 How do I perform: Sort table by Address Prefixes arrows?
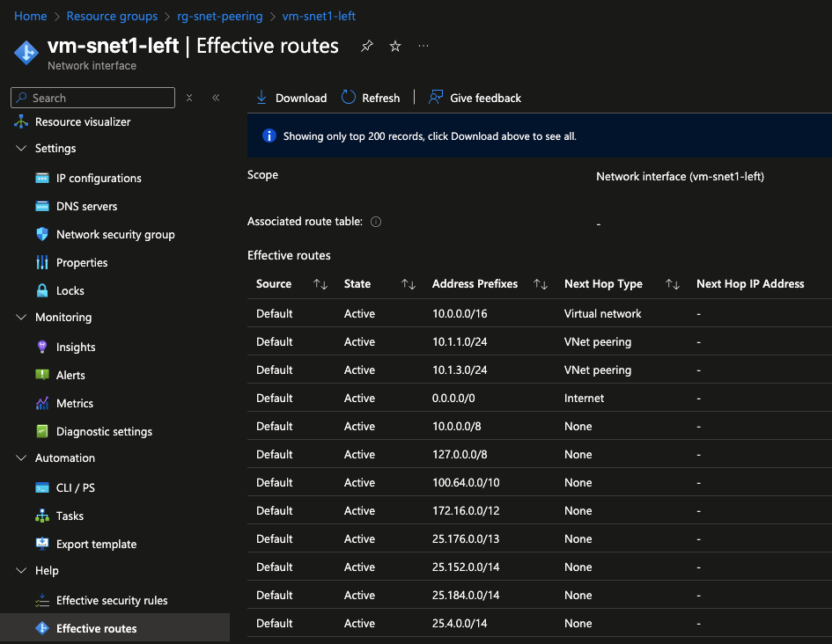(x=541, y=284)
